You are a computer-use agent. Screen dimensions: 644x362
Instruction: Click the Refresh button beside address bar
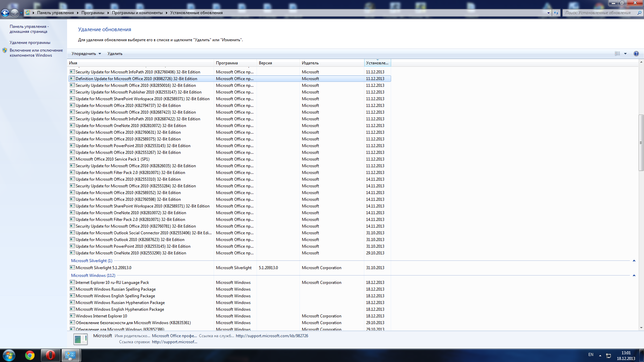click(x=556, y=13)
